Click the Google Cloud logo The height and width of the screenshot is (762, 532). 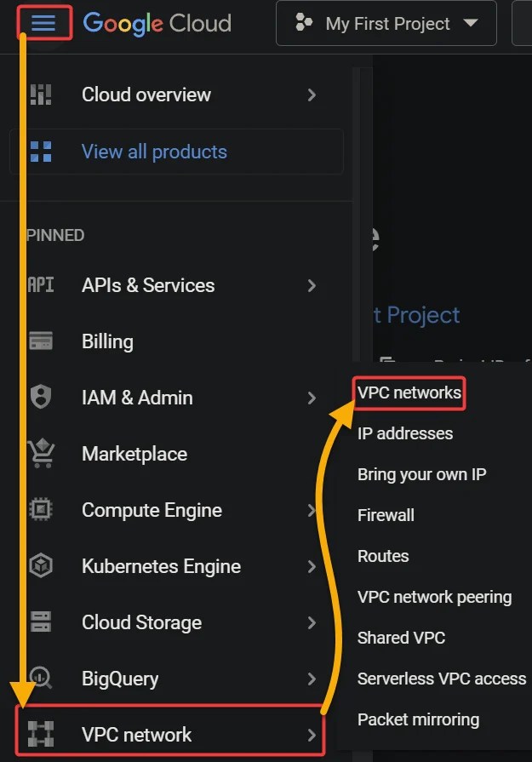coord(157,24)
